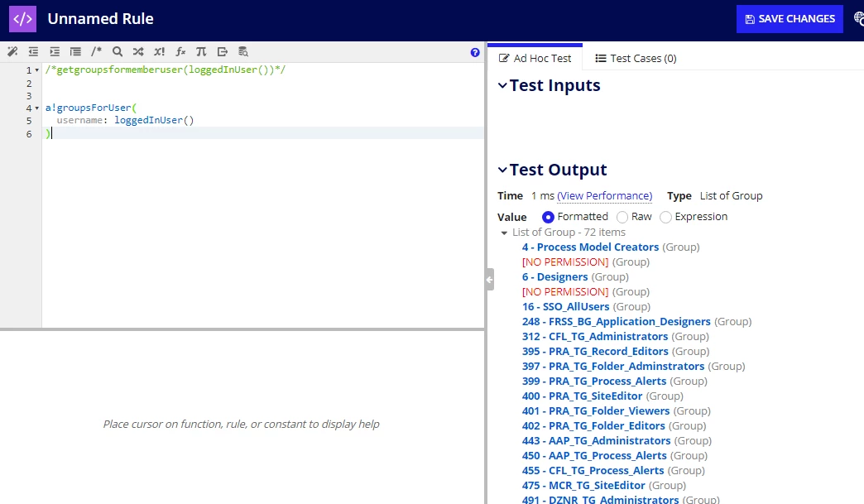This screenshot has height=504, width=864.
Task: Collapse the Test Output section
Action: [x=502, y=170]
